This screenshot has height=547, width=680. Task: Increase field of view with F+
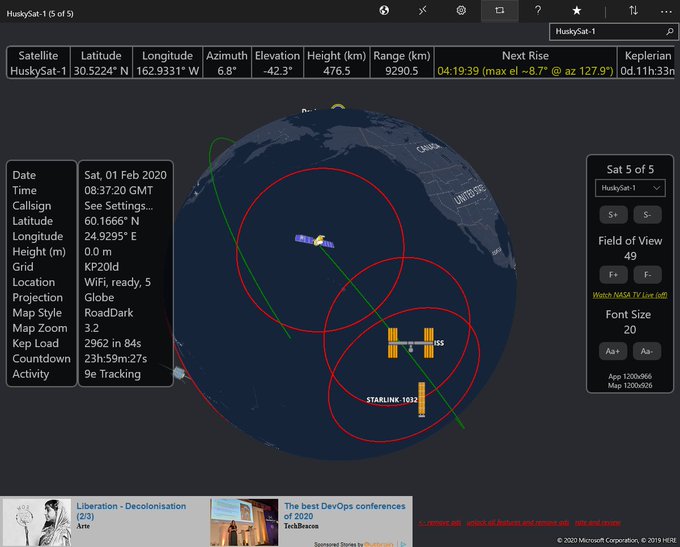[x=613, y=275]
